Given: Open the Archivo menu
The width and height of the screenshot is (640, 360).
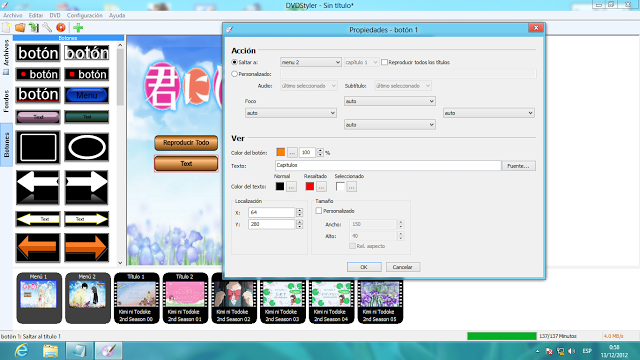Looking at the screenshot, I should click(13, 15).
